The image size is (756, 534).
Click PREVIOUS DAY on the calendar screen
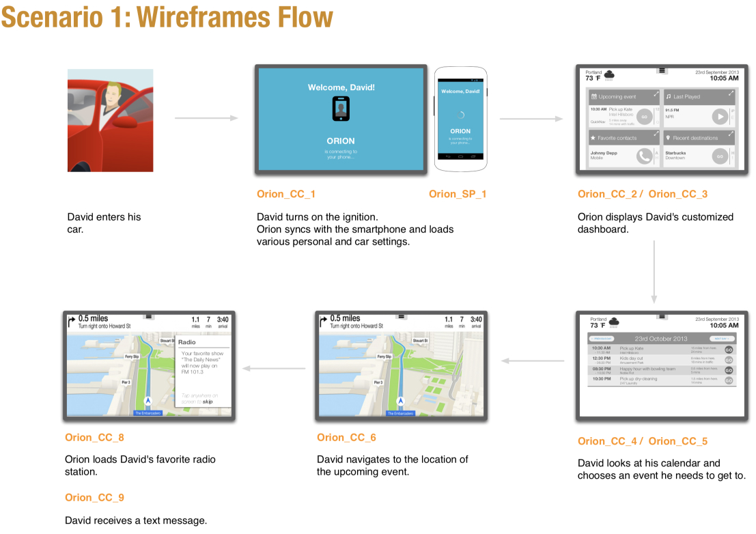(x=602, y=339)
